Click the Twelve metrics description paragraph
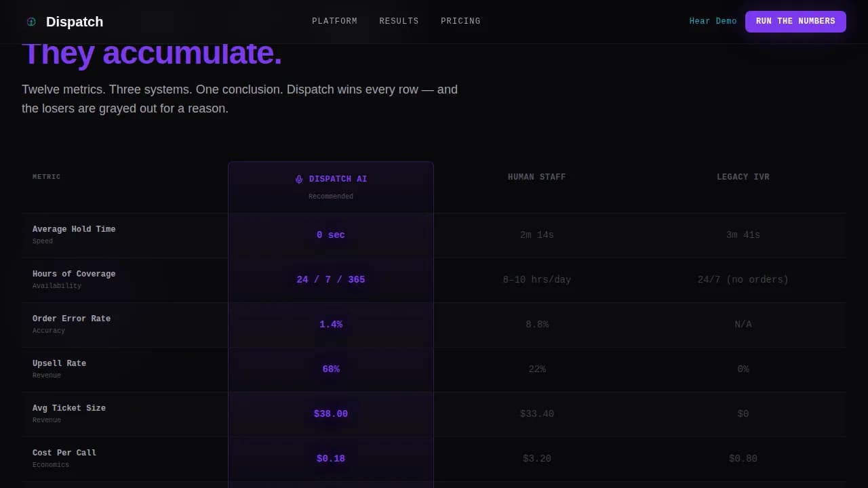The height and width of the screenshot is (488, 868). tap(239, 99)
